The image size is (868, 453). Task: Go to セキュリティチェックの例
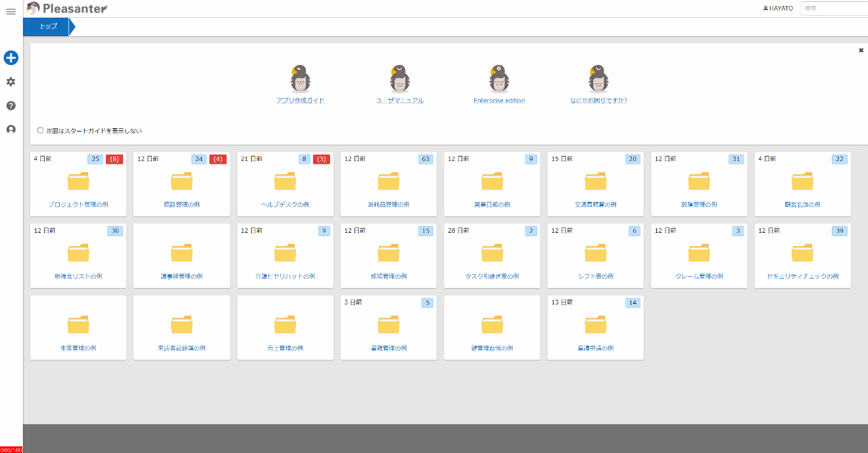(x=803, y=276)
